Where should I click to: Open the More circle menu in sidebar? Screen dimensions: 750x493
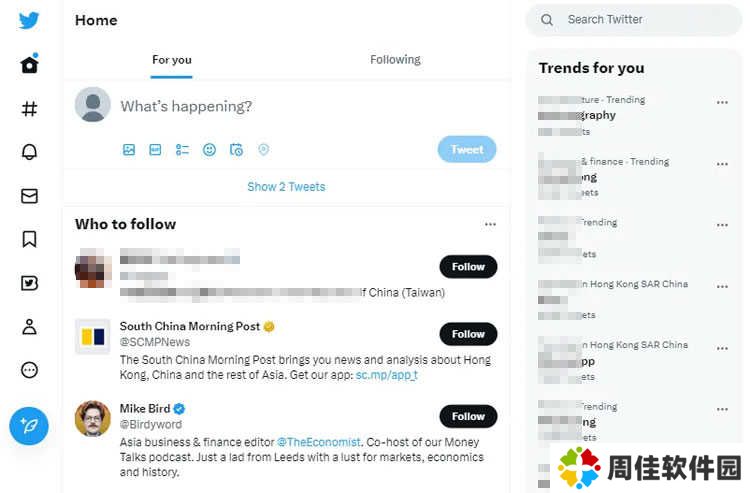(29, 370)
